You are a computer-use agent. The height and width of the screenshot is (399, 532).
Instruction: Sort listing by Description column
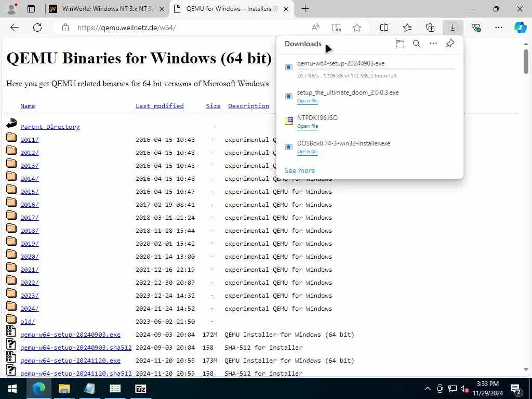[x=248, y=106]
